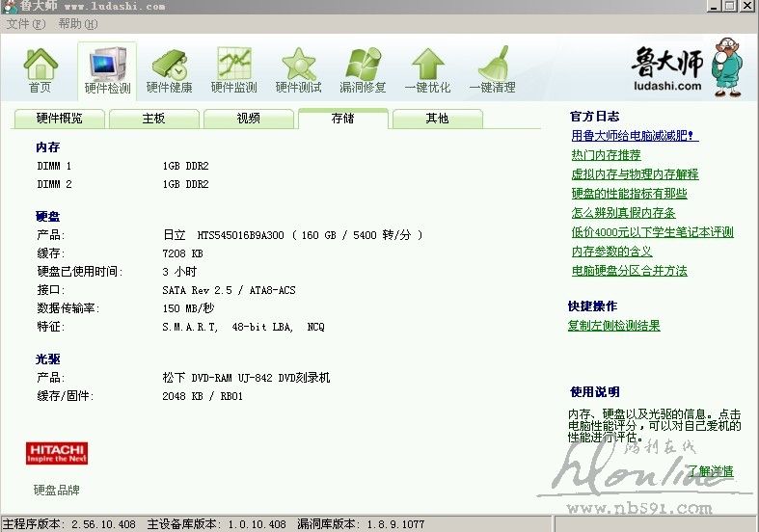Screen dimensions: 759x532
Task: Click cache value 7208 KB
Action: coord(182,253)
